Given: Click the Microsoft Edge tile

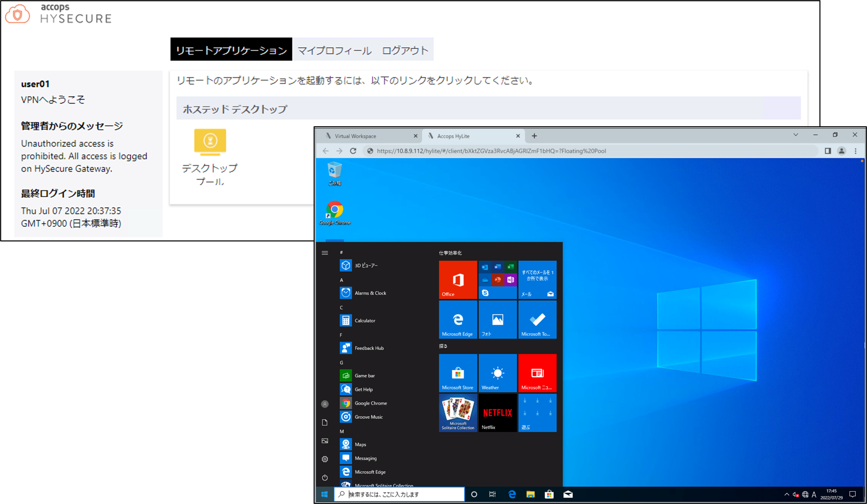Looking at the screenshot, I should 458,320.
